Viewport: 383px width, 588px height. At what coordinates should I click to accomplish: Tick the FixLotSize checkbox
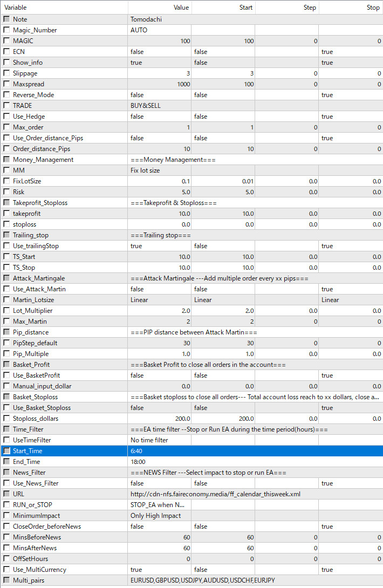click(7, 181)
